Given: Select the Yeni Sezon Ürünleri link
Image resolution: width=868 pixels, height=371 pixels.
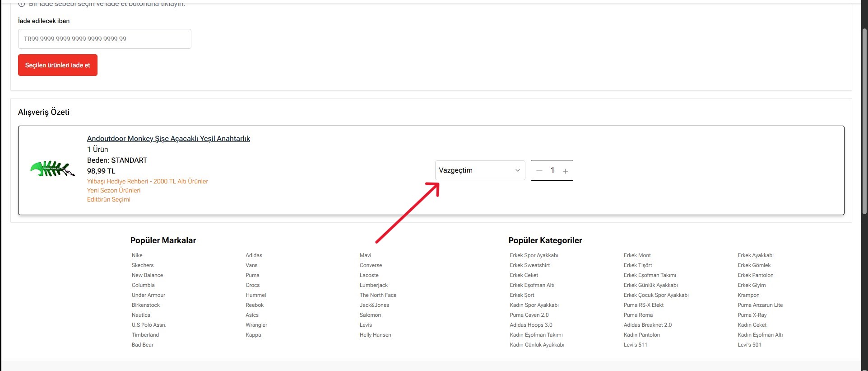Looking at the screenshot, I should (x=114, y=190).
